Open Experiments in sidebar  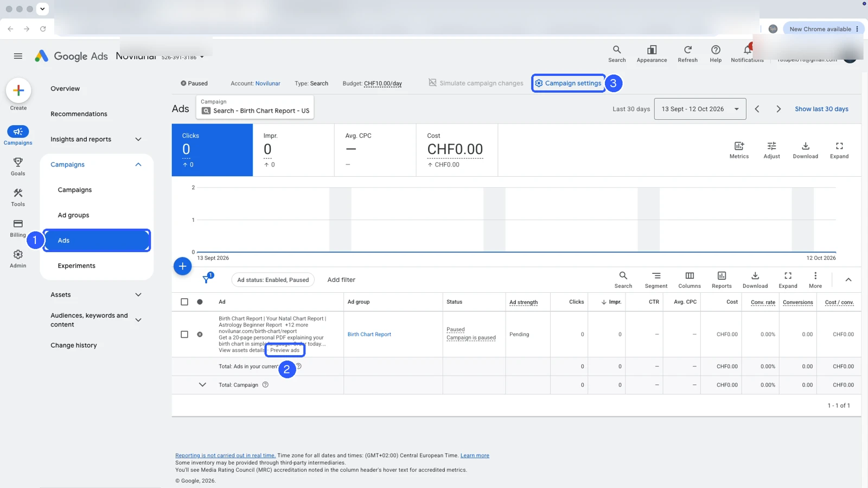click(x=76, y=266)
